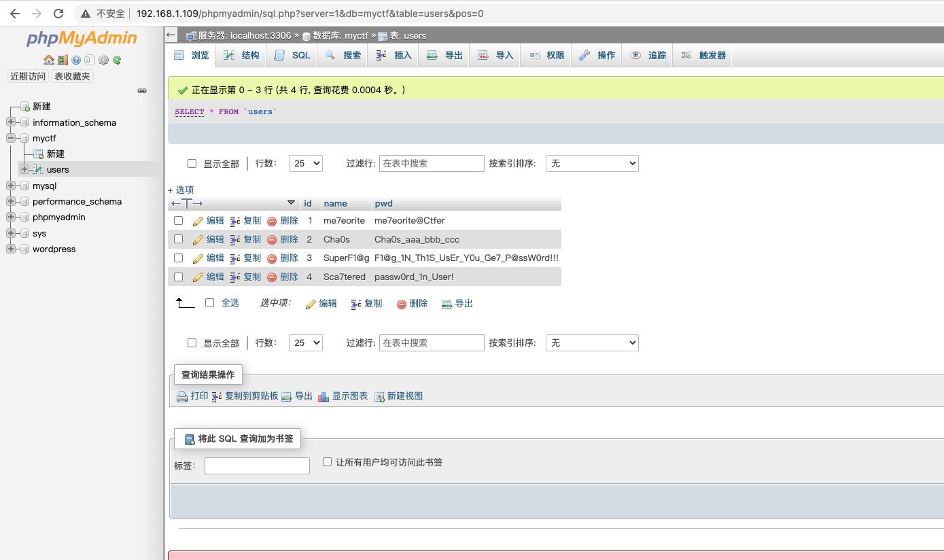The width and height of the screenshot is (944, 560).
Task: Open navigation panel settings gear icon
Action: coord(103,60)
